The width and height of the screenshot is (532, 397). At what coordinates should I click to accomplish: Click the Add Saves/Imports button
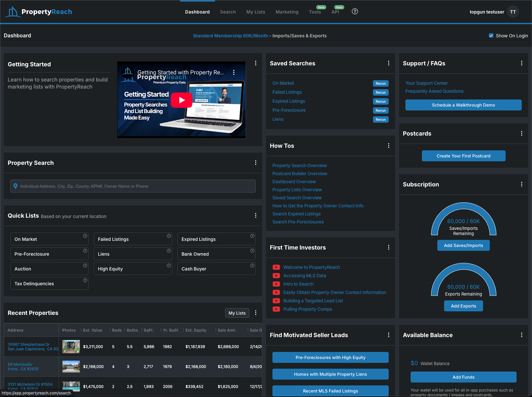click(463, 245)
